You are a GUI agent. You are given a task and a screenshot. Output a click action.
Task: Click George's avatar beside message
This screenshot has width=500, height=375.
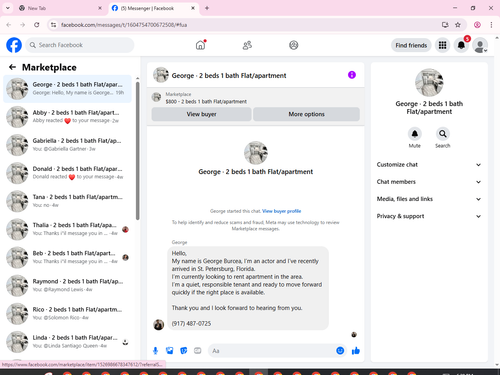159,324
